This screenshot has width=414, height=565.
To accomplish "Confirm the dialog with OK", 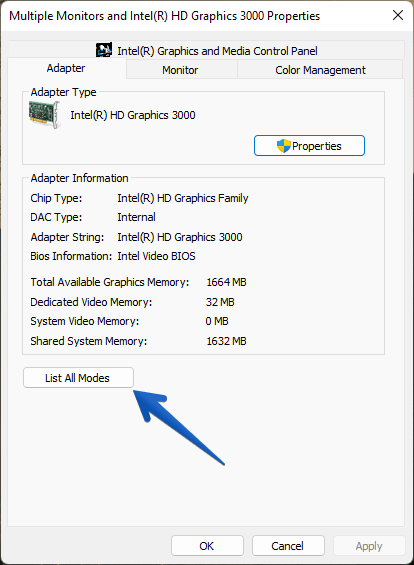I will tap(207, 546).
